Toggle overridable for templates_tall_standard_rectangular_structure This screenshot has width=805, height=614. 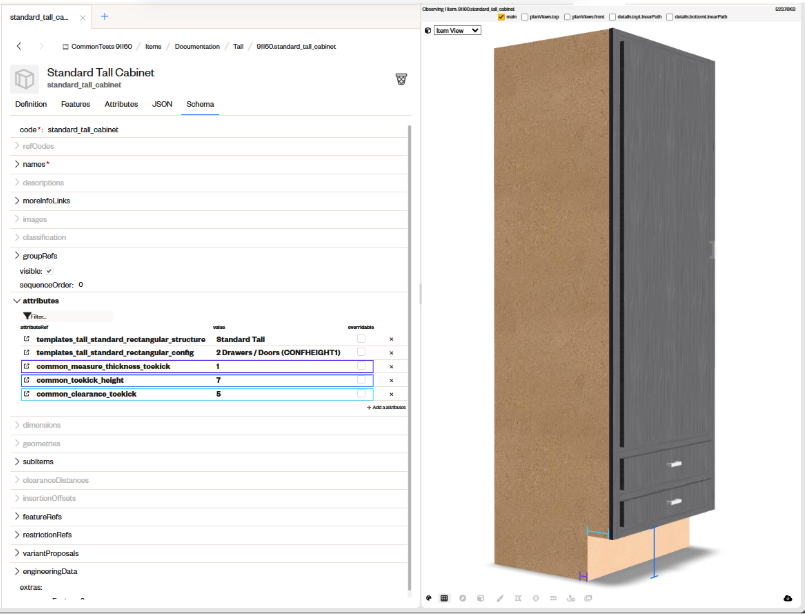[x=361, y=338]
